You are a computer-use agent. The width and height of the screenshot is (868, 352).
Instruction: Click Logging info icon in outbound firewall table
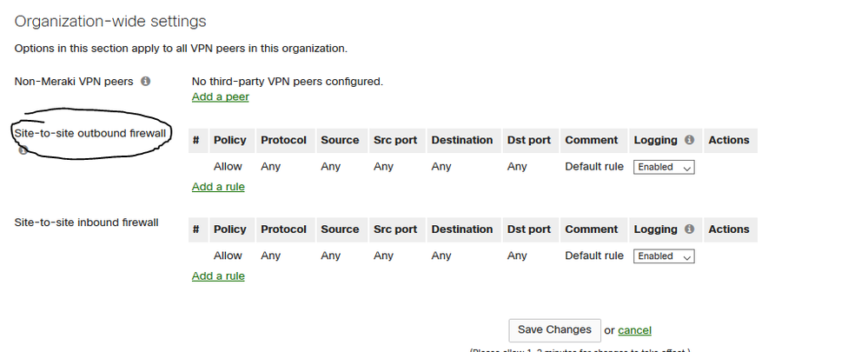coord(689,140)
